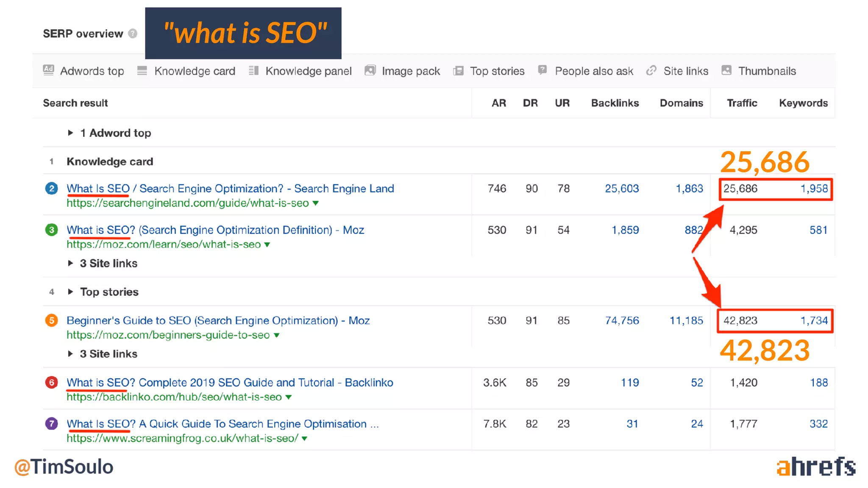
Task: Click the Traffic column header
Action: (742, 103)
